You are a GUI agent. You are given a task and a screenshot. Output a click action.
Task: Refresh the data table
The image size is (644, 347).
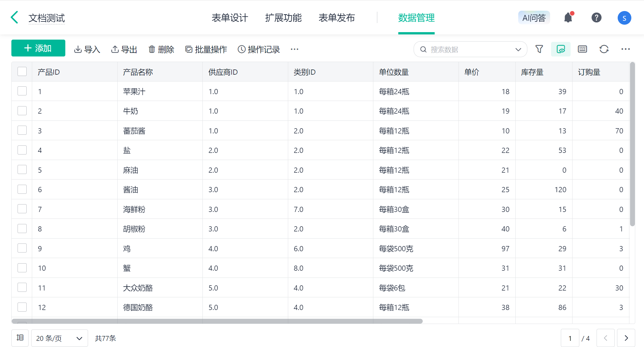click(604, 49)
